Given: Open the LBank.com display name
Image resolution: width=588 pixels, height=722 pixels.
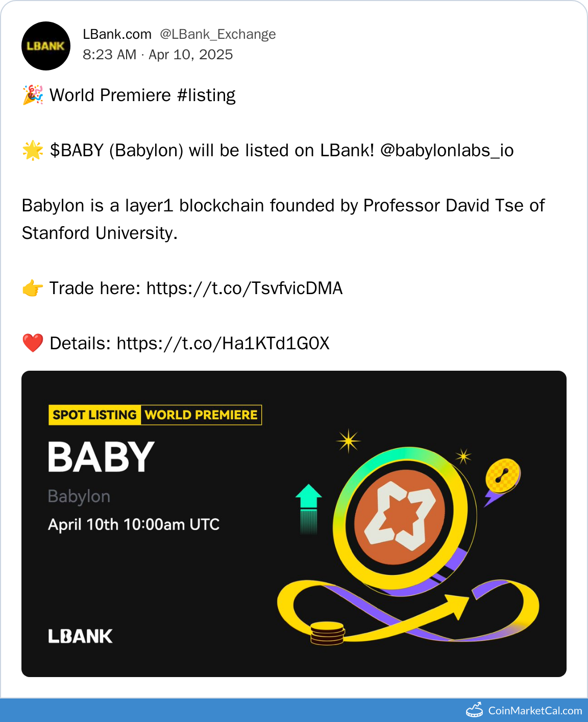Looking at the screenshot, I should coord(117,34).
